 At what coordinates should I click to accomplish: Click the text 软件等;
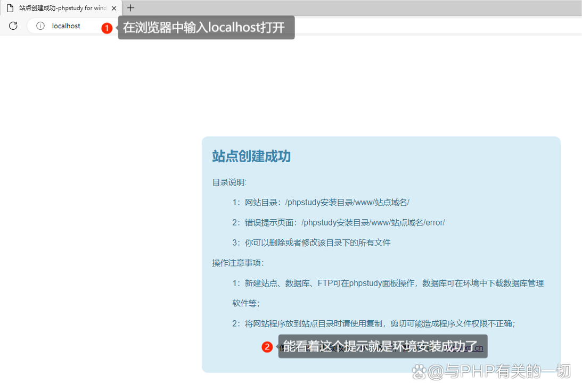(246, 303)
